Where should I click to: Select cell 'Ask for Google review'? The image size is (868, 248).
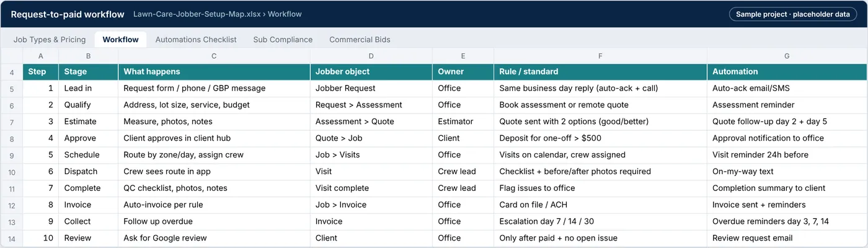tap(214, 238)
